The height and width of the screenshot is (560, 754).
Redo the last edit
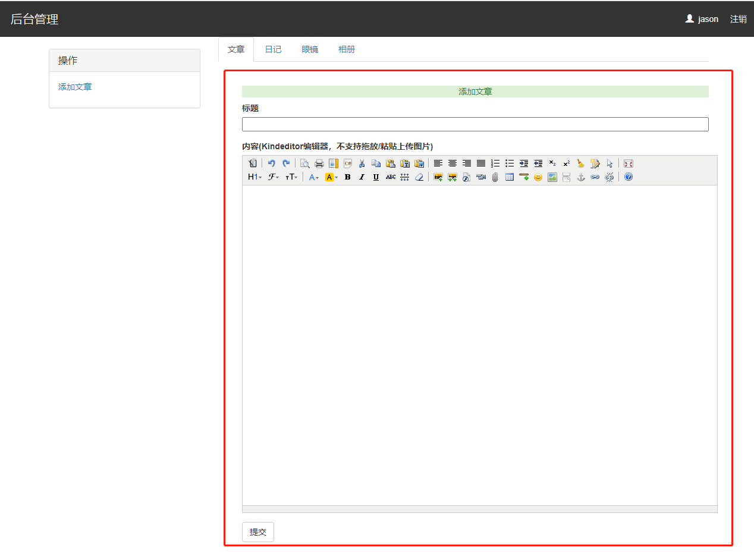point(286,163)
